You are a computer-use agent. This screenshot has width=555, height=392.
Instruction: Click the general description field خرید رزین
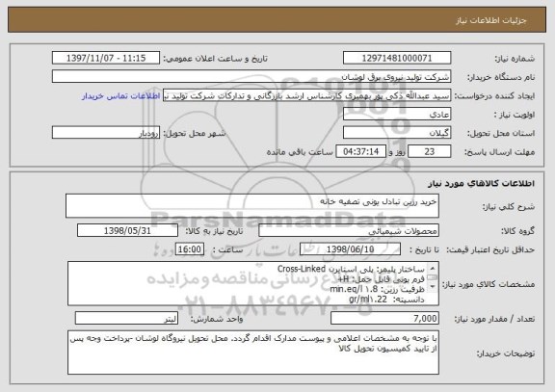(252, 205)
